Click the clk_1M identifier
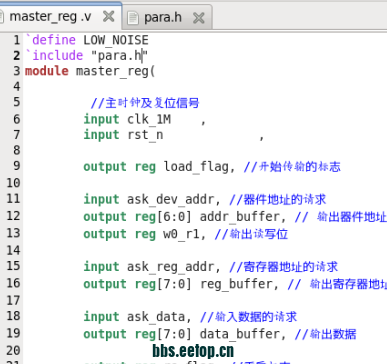This screenshot has height=364, width=387. (x=149, y=119)
